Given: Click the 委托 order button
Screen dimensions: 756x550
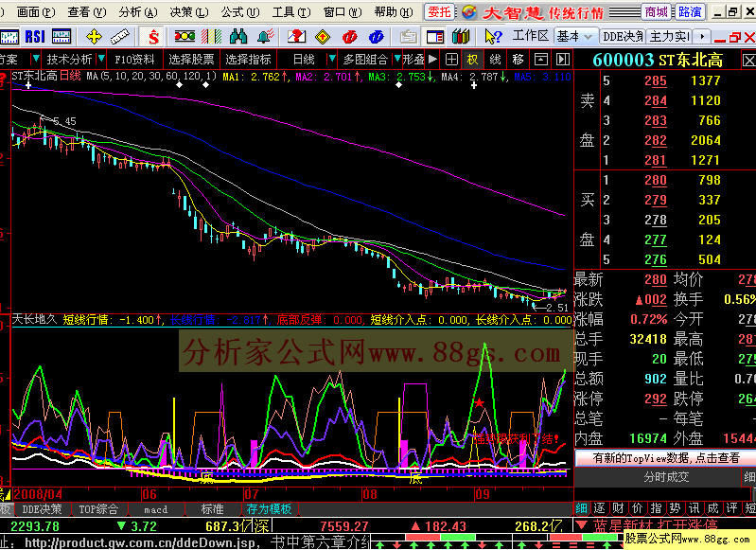Looking at the screenshot, I should [x=440, y=12].
